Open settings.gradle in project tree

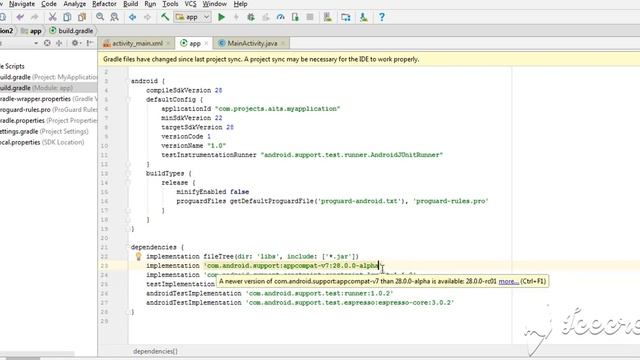click(x=44, y=131)
